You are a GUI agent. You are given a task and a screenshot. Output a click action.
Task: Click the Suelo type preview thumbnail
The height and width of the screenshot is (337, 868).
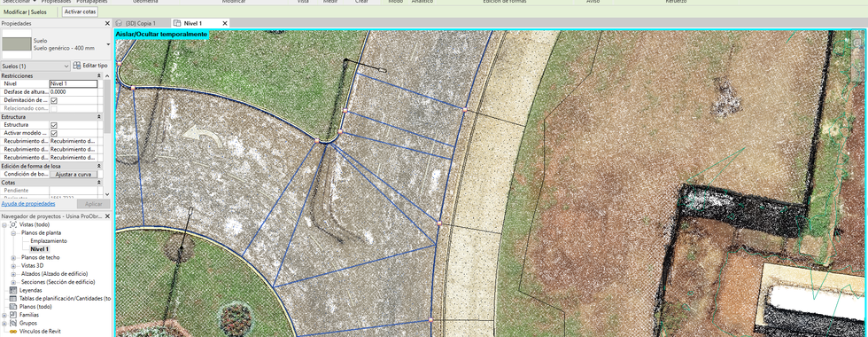16,44
